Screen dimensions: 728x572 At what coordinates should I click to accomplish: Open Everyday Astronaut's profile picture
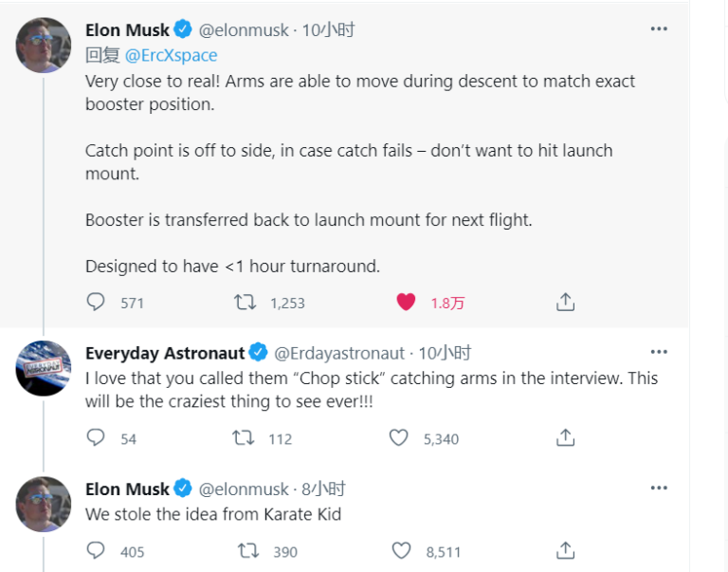click(44, 368)
